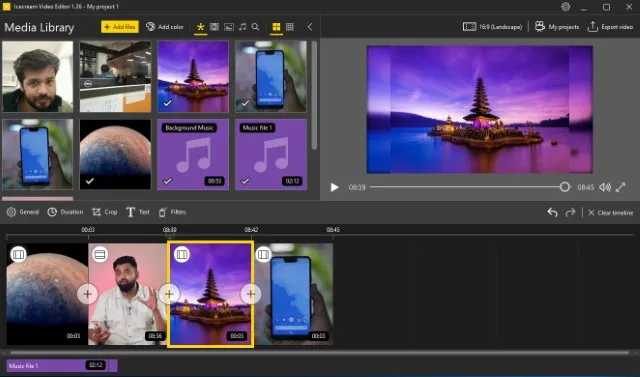Expand preview to fullscreen
Screen dimensions: 640x377
[x=621, y=187]
